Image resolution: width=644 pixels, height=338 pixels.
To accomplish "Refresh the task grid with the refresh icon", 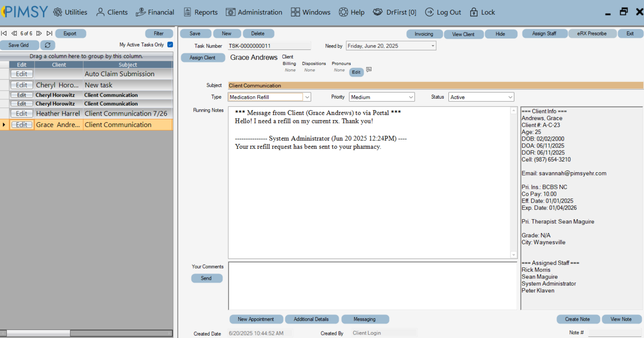I will (x=47, y=45).
